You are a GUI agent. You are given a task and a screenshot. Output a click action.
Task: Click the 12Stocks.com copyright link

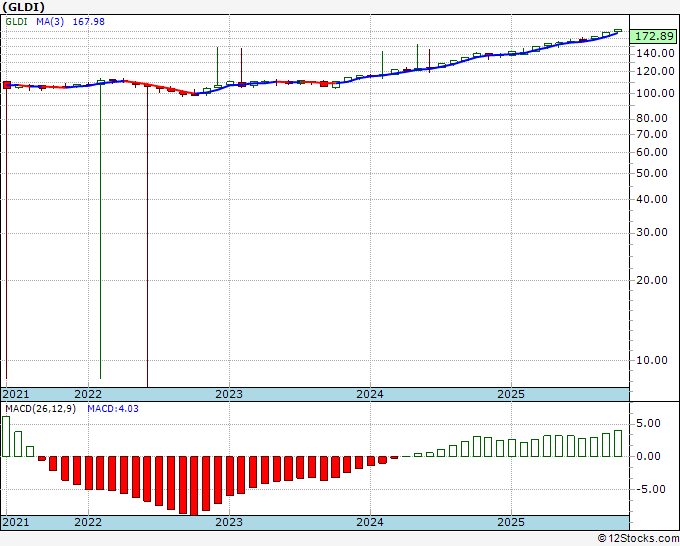click(638, 539)
